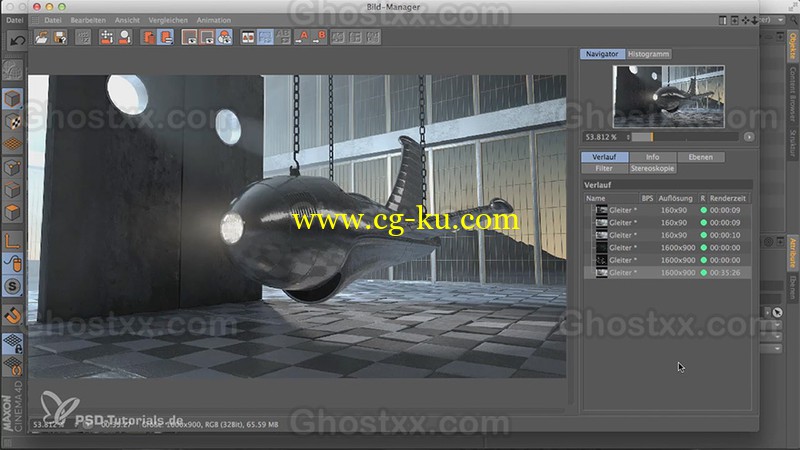The height and width of the screenshot is (450, 800).
Task: Click the AB compare icon
Action: 248,37
